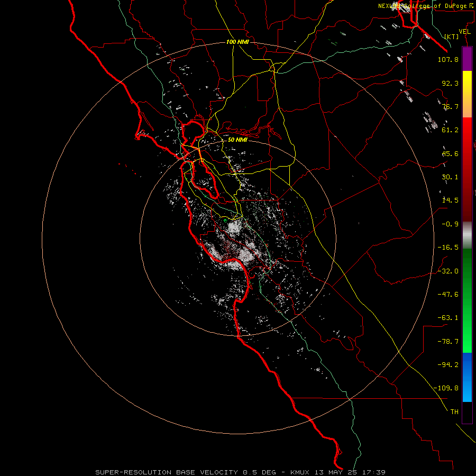Click the gray near-zero segment of the color bar
This screenshot has width=476, height=476.
tap(467, 235)
